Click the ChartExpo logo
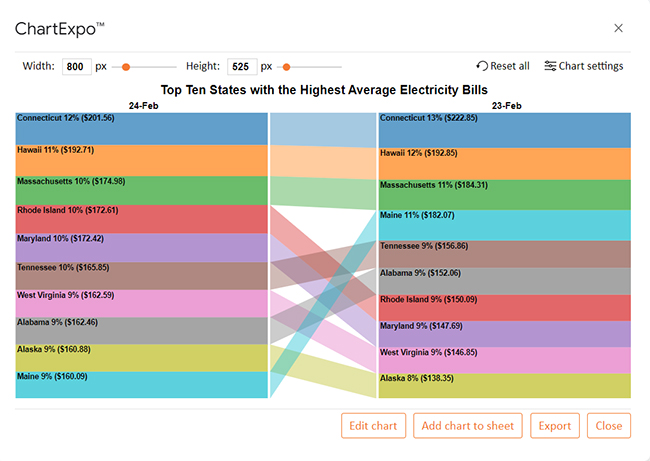650x461 pixels. click(60, 29)
